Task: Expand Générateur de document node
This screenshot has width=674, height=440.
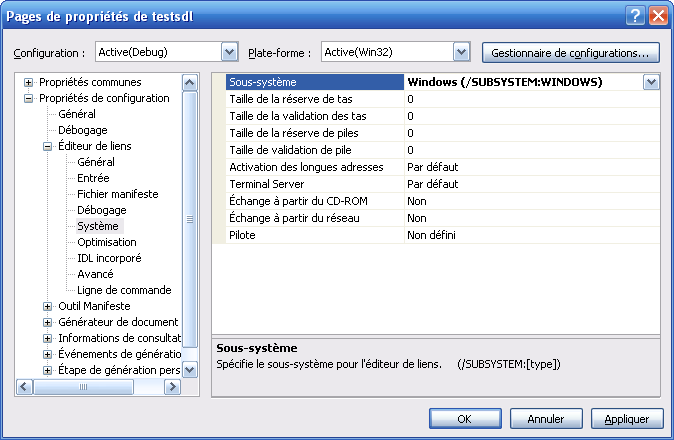Action: [48, 322]
